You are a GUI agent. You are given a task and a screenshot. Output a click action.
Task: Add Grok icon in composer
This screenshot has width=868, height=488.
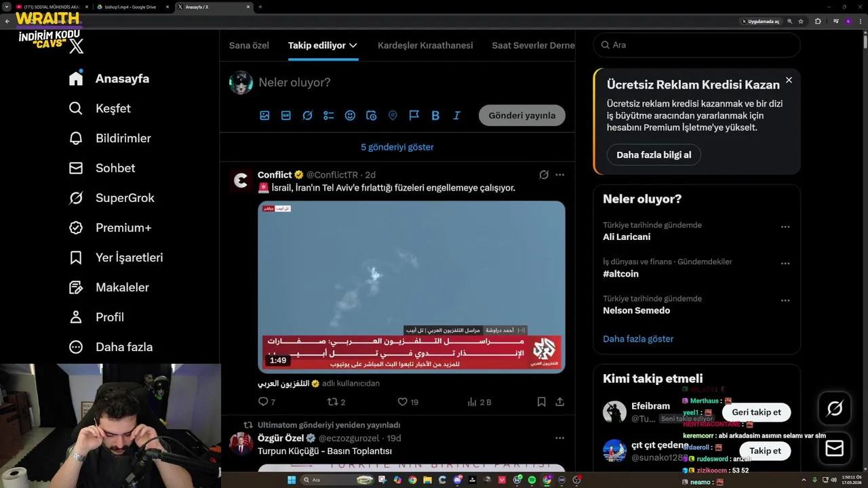point(307,116)
